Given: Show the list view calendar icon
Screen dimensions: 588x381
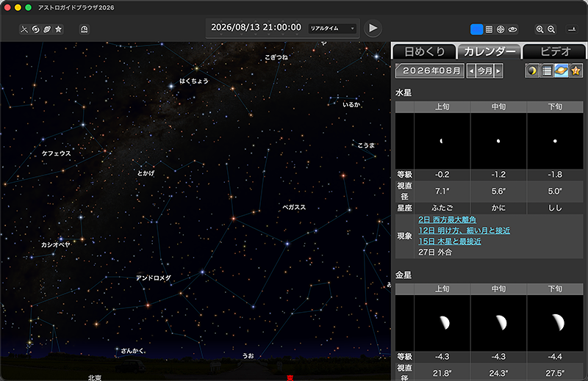Looking at the screenshot, I should 547,70.
